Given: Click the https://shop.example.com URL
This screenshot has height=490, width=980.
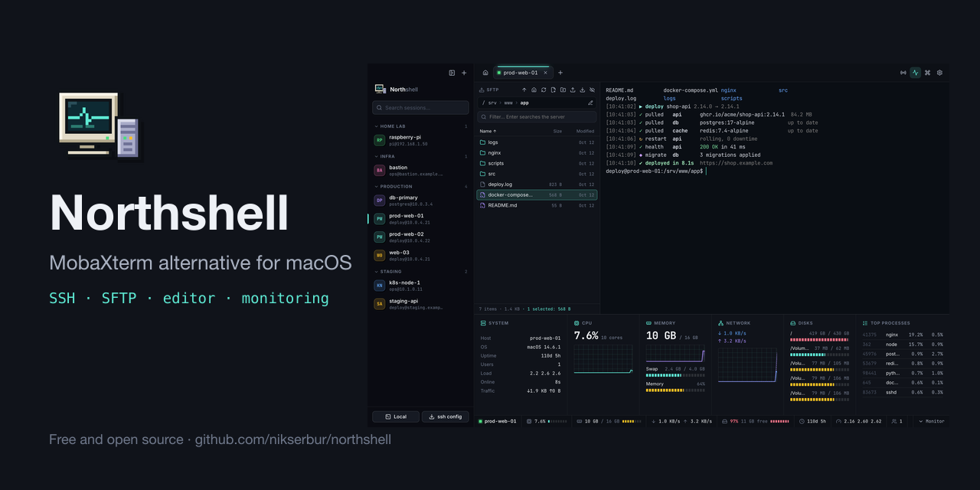Looking at the screenshot, I should tap(736, 163).
